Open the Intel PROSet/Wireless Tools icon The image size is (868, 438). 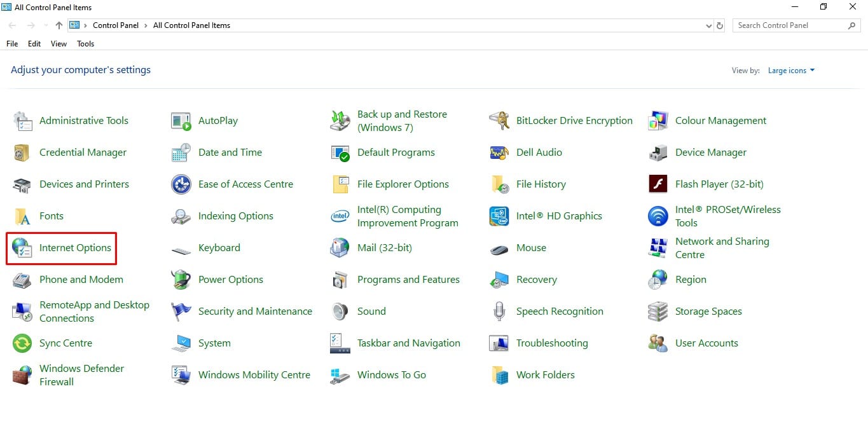click(658, 216)
